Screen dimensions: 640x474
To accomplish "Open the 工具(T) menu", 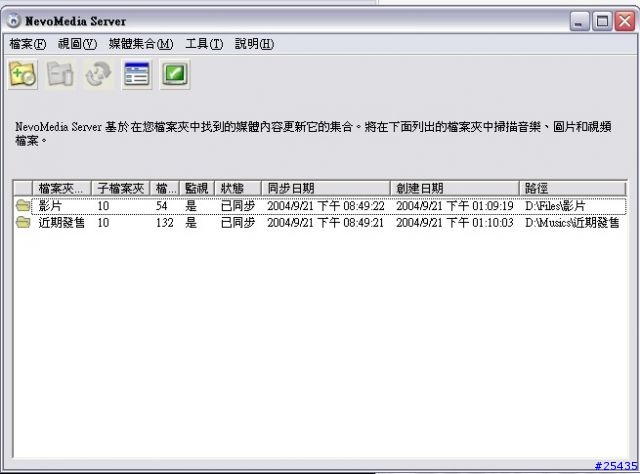I will click(204, 44).
